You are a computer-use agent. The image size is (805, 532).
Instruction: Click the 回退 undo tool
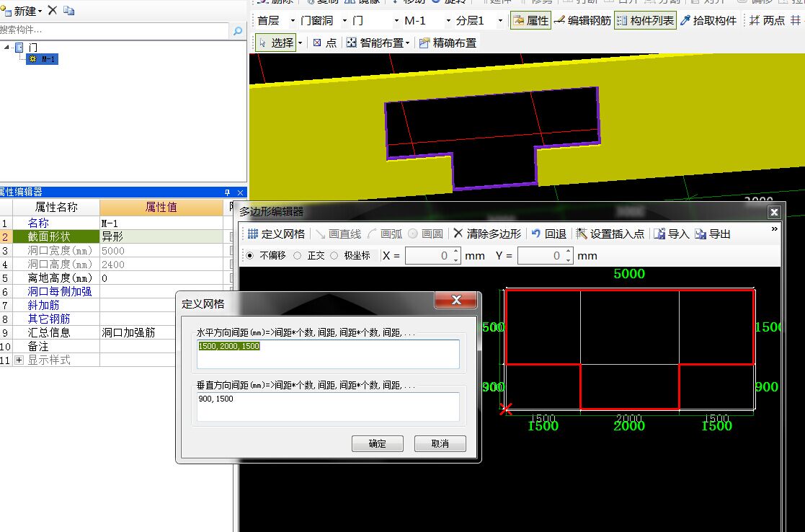pos(549,234)
